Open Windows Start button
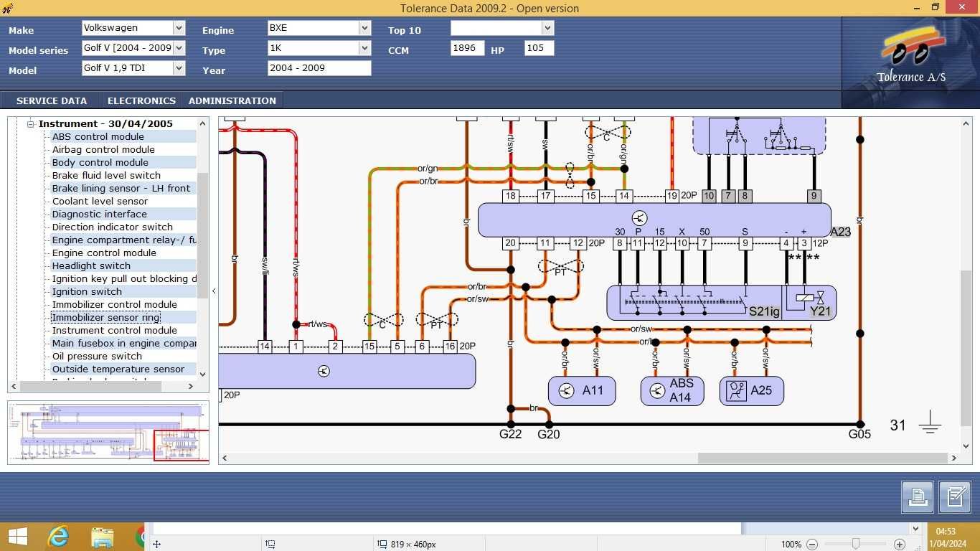 point(17,537)
